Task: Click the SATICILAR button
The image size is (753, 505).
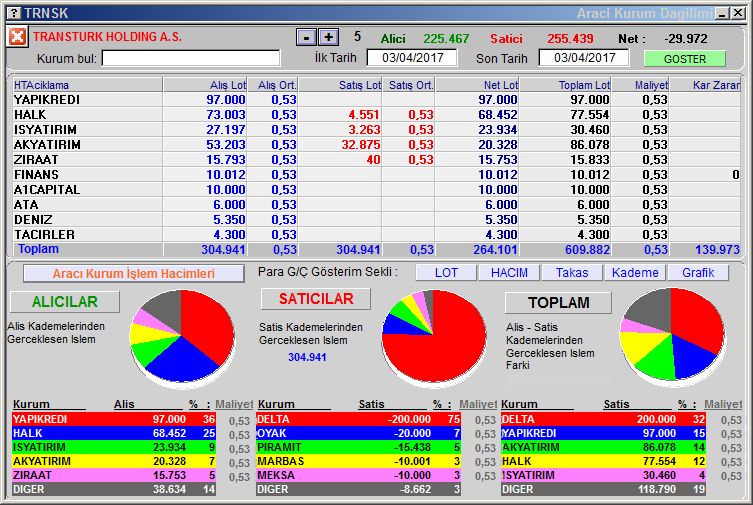Action: 316,299
